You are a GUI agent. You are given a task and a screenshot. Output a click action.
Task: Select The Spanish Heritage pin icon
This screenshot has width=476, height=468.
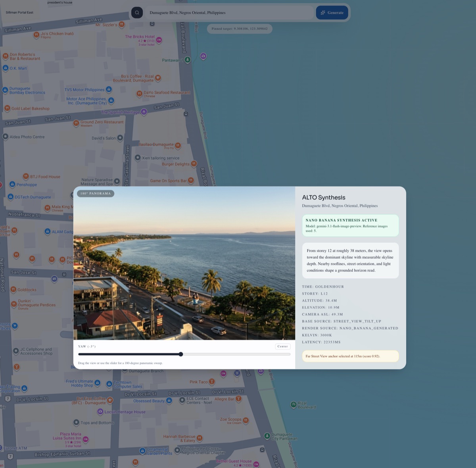pyautogui.click(x=144, y=112)
